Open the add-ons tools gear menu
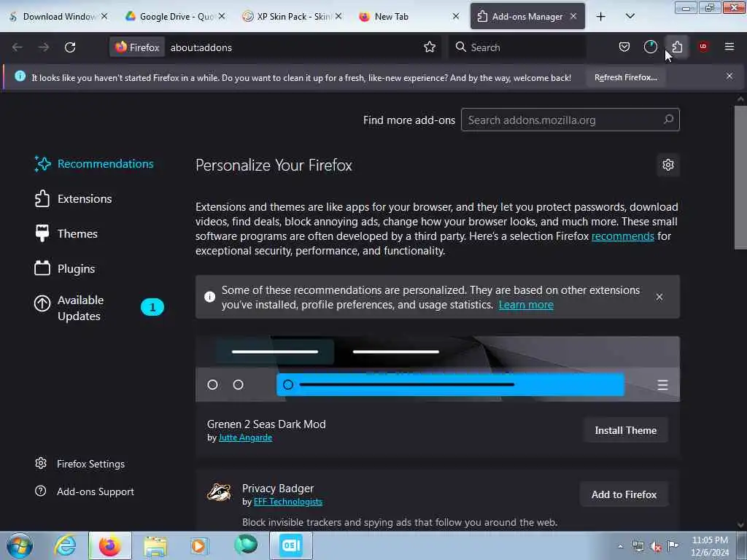The height and width of the screenshot is (560, 747). [x=668, y=165]
